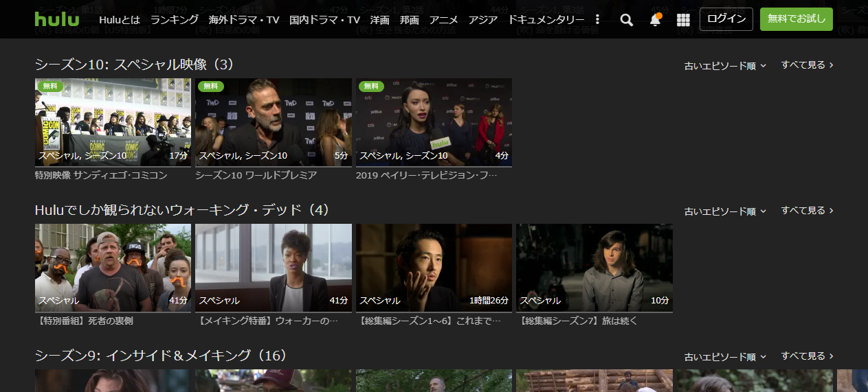
Task: Click title 【メイキング特番】ウォーカーの…
Action: click(267, 321)
